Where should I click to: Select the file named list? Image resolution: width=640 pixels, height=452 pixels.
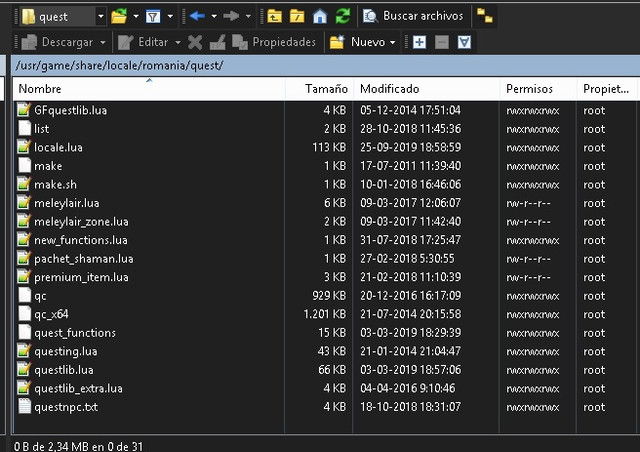[x=42, y=129]
